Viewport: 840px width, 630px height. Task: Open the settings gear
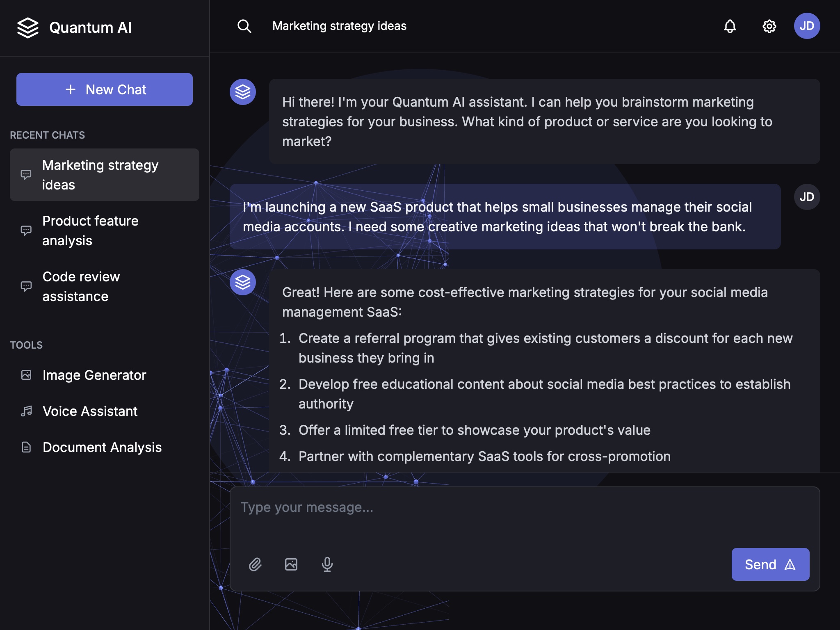pyautogui.click(x=769, y=26)
